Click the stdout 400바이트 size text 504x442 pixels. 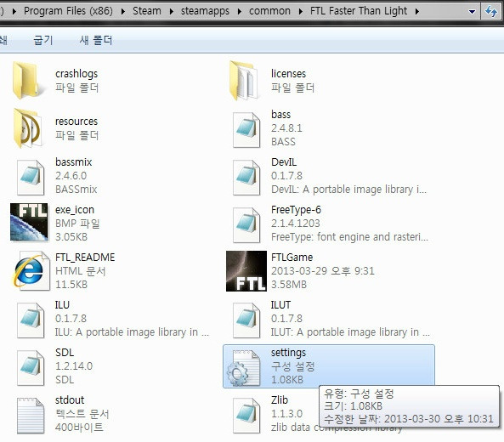[79, 428]
